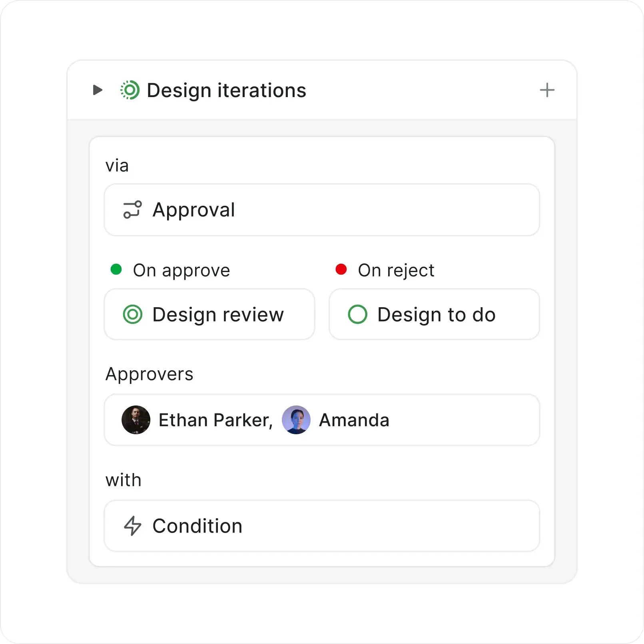Click the Design to do button
This screenshot has width=644, height=644.
pyautogui.click(x=434, y=314)
